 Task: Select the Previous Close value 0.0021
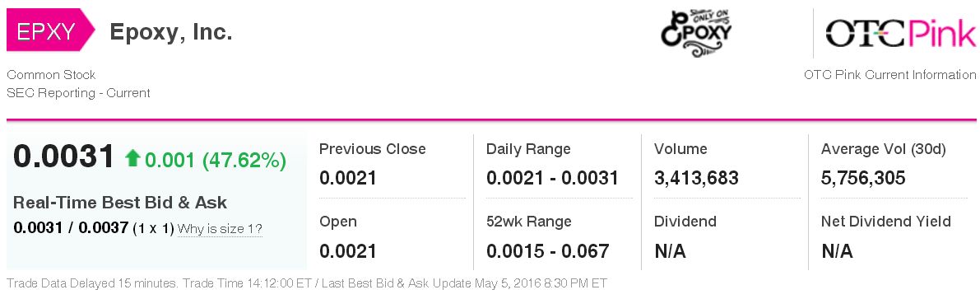[x=348, y=178]
